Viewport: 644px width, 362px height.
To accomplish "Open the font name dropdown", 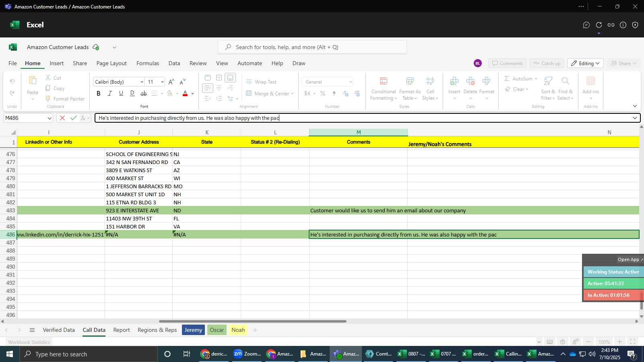I will (142, 82).
